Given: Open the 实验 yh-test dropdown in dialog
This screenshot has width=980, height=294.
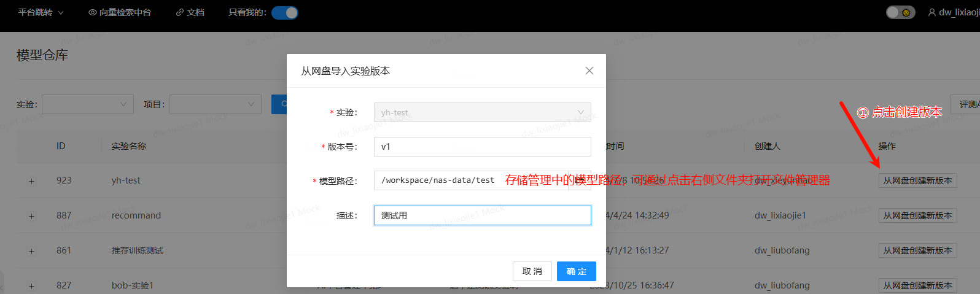Looking at the screenshot, I should [482, 112].
